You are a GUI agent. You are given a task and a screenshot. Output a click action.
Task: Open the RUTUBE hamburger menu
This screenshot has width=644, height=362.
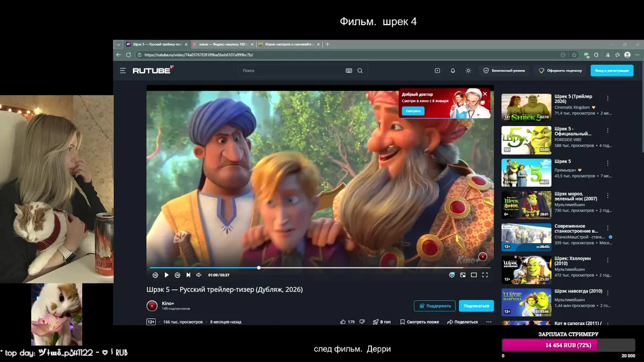pyautogui.click(x=123, y=71)
